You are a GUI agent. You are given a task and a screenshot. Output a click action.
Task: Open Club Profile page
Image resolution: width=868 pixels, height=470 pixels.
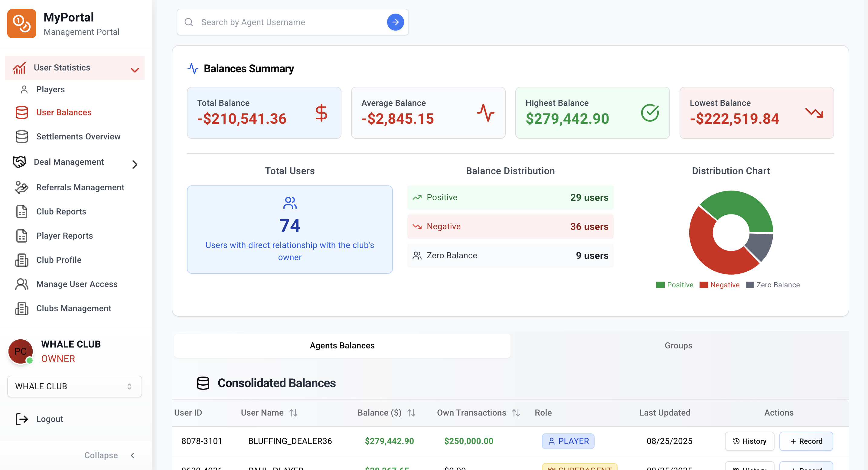[59, 260]
